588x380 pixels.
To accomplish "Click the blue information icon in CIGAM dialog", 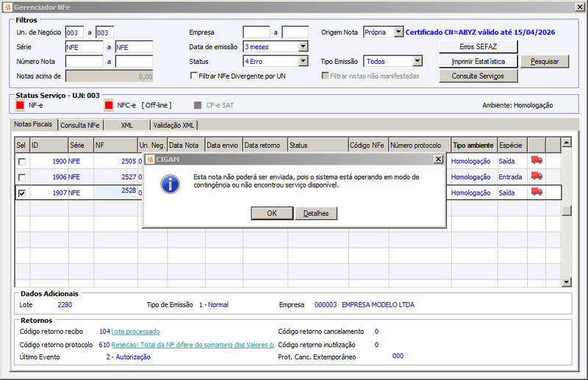I will (170, 184).
